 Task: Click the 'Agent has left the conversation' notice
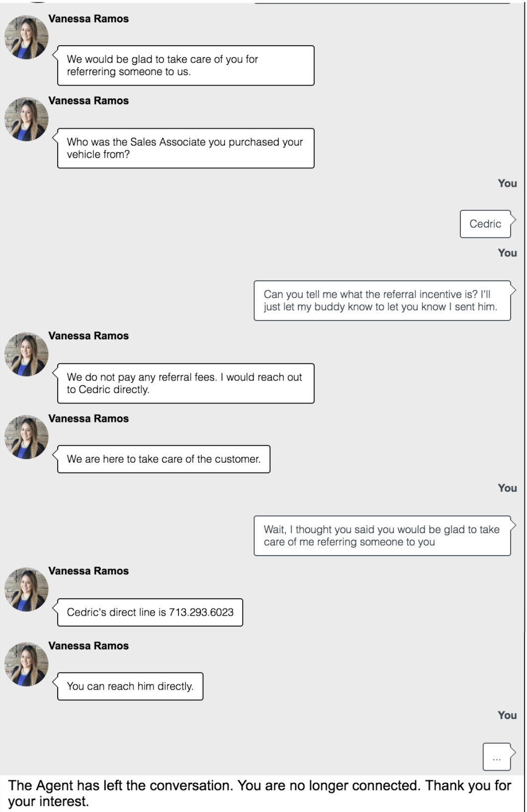pos(260,794)
